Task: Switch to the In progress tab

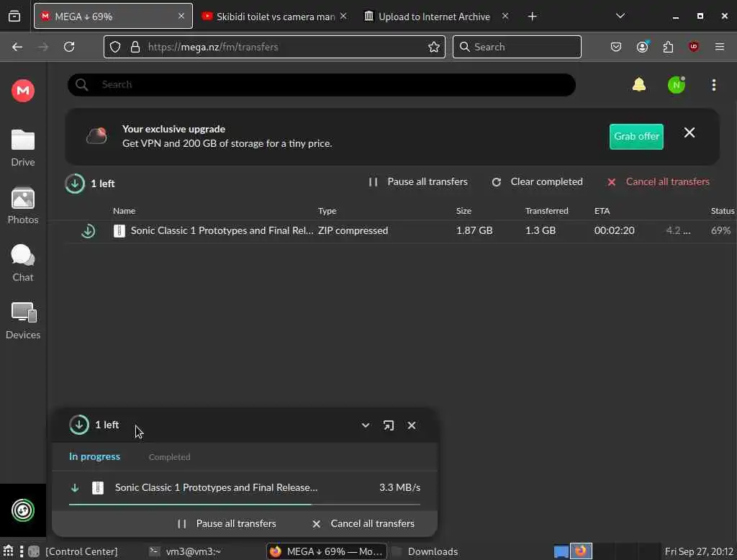Action: (94, 456)
